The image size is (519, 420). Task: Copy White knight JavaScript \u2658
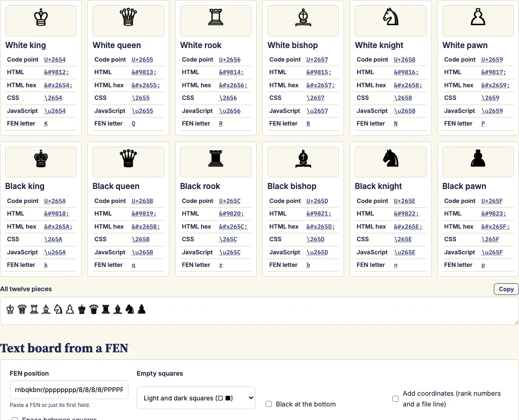[405, 111]
